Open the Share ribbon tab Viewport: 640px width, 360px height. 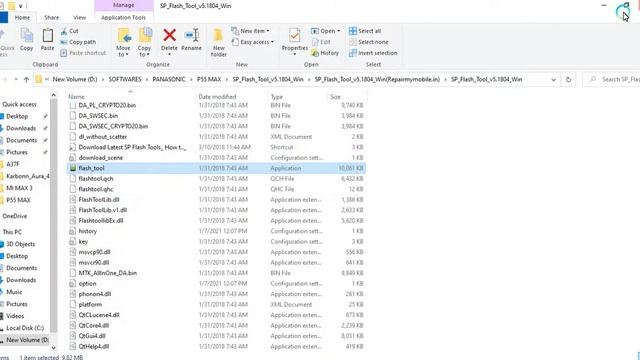pos(52,18)
